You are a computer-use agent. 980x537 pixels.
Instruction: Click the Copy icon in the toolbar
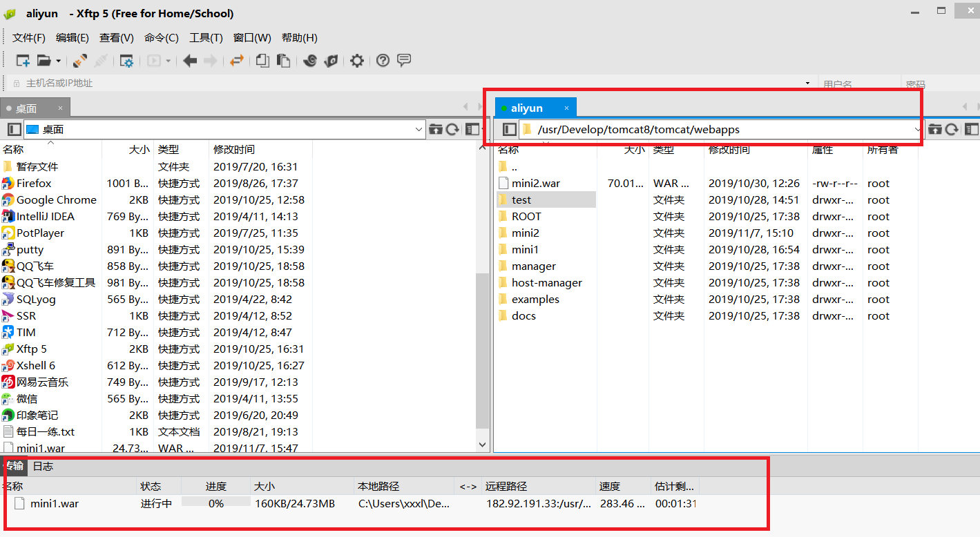pos(262,61)
